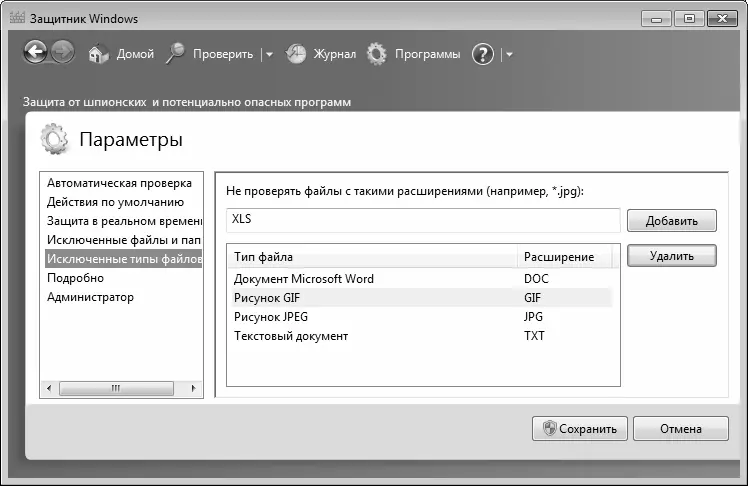Click the TXT extension cell

[x=534, y=336]
